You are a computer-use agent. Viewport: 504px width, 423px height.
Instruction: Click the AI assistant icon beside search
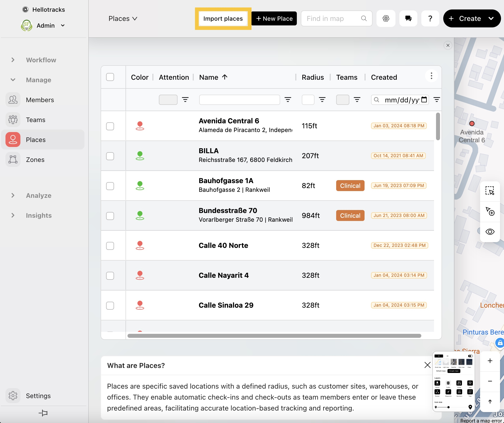tap(386, 18)
